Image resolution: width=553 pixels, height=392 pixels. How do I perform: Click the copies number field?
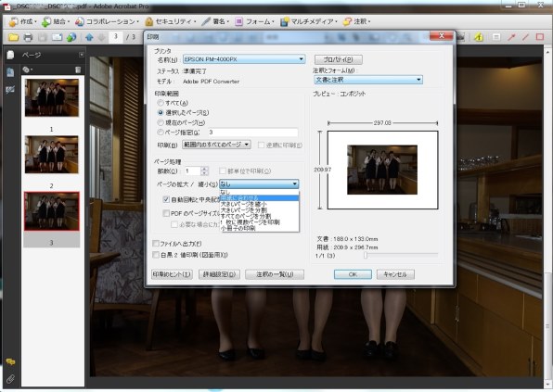[193, 171]
